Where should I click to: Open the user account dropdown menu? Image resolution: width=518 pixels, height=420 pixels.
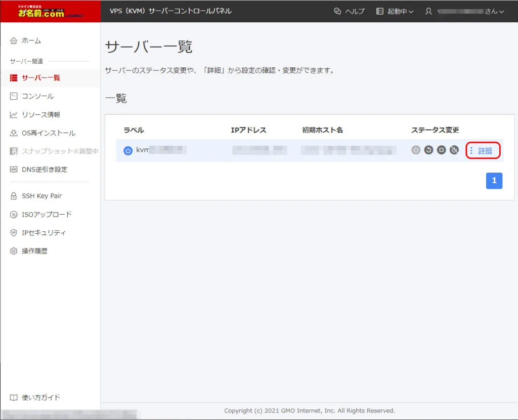point(464,11)
